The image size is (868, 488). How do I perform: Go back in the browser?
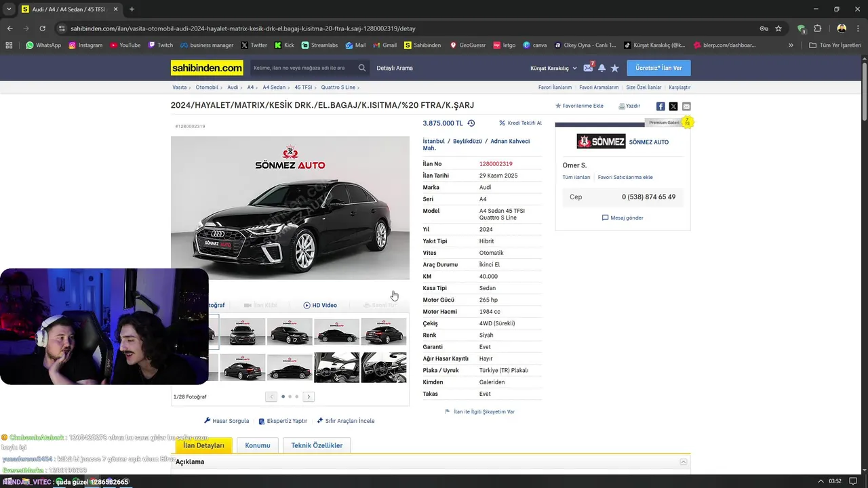(x=9, y=28)
